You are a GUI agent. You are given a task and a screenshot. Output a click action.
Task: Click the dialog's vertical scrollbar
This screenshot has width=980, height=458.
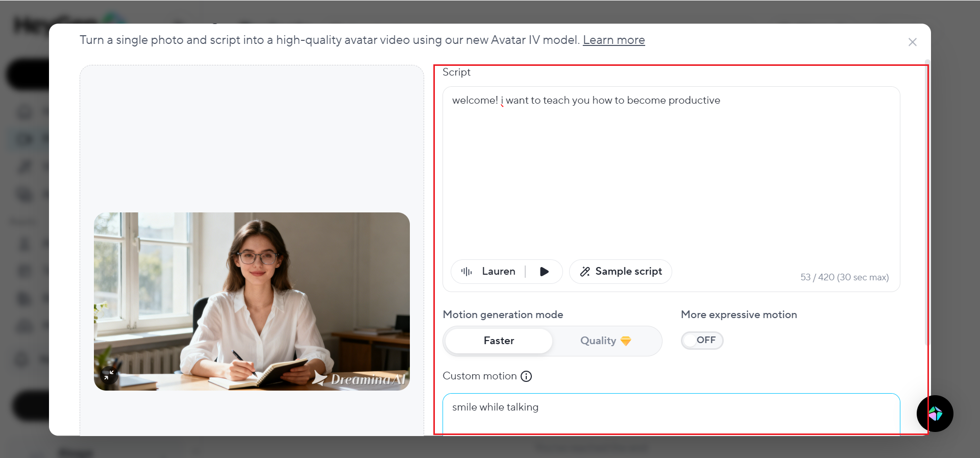pyautogui.click(x=927, y=203)
